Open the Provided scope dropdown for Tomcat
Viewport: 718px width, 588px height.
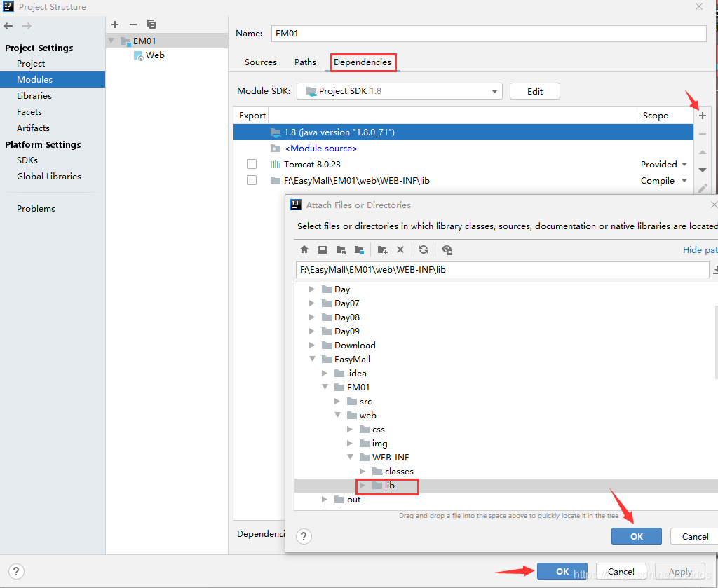pos(684,164)
